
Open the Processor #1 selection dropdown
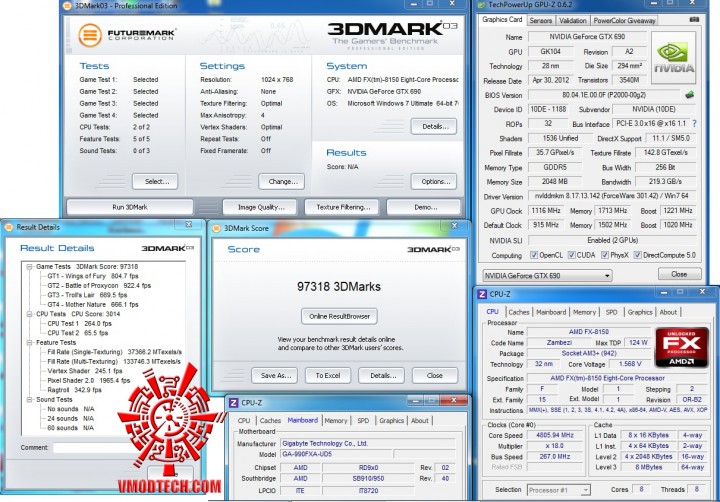click(x=558, y=490)
